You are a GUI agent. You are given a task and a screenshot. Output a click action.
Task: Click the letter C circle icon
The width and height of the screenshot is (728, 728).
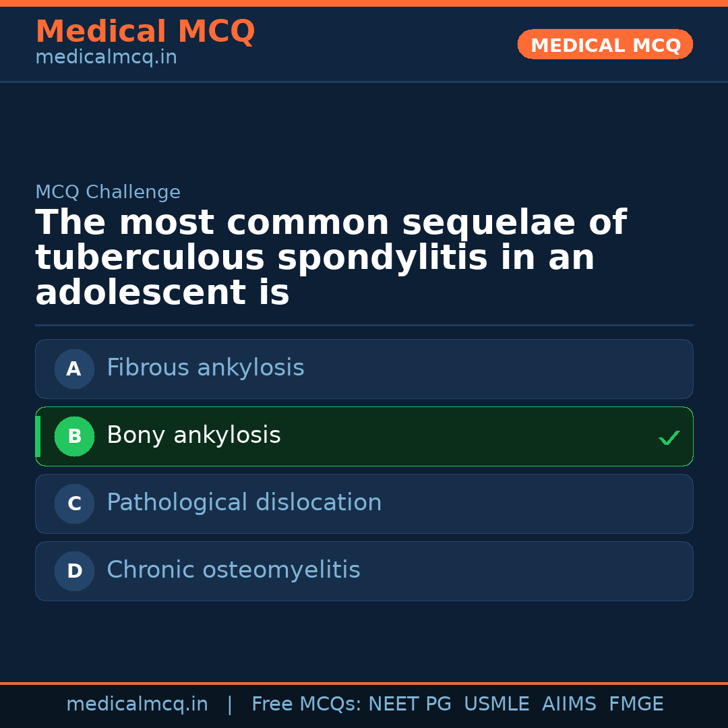click(74, 504)
